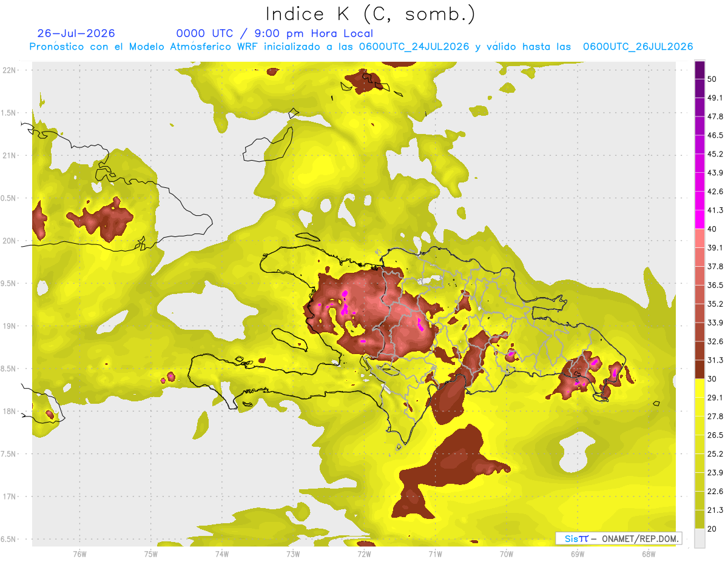Pick the dark brown swatch between 30 and 31.3

(x=699, y=369)
